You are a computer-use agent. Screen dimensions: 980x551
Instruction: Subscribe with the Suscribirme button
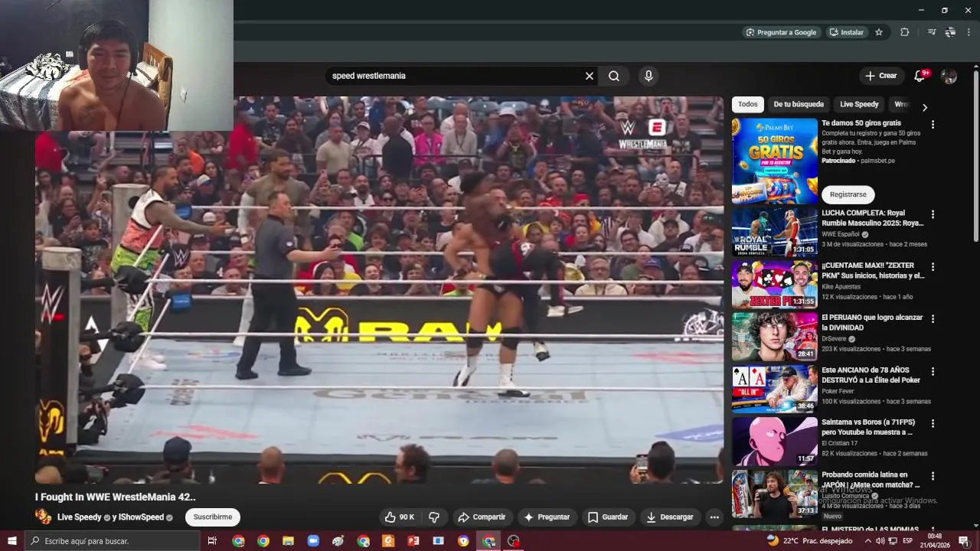pos(213,517)
